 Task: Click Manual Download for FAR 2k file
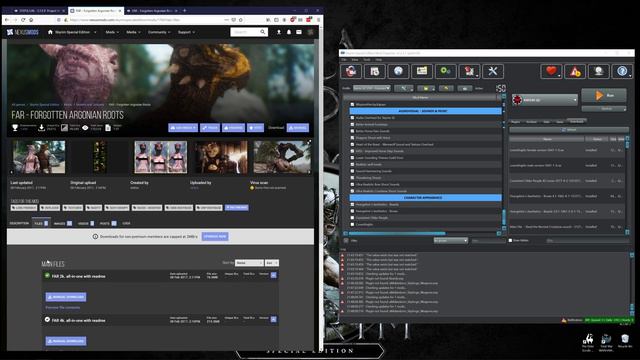point(66,297)
